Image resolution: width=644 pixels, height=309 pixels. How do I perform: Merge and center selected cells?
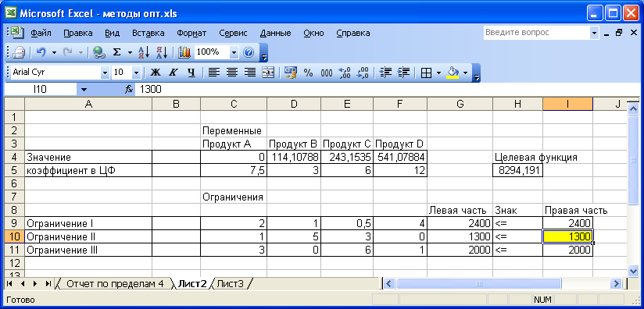point(268,73)
